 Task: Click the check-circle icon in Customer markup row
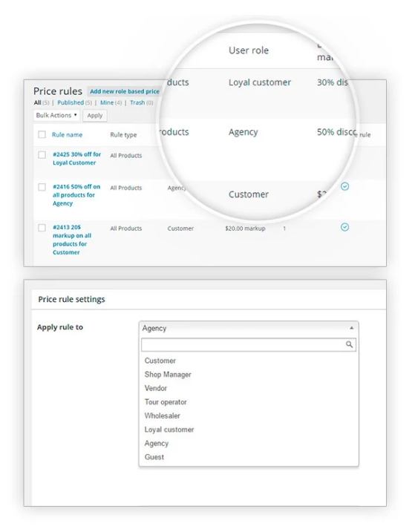point(344,227)
